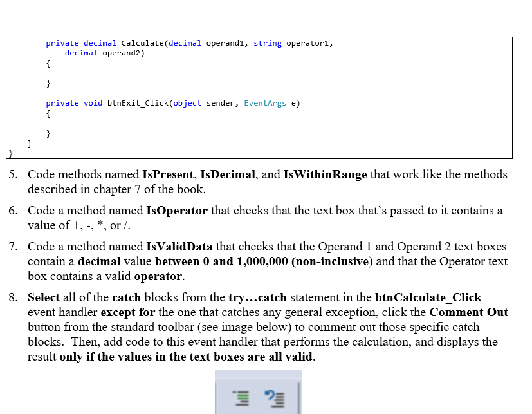Select the btnExit_Click event handler name

[x=138, y=103]
